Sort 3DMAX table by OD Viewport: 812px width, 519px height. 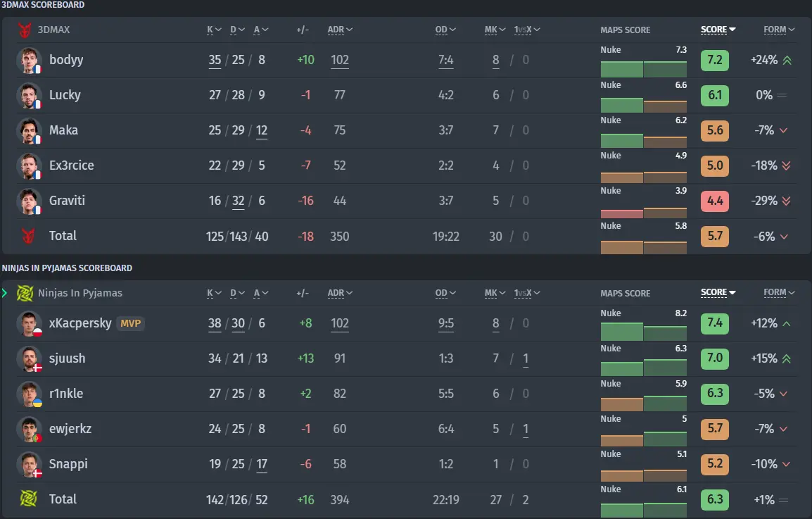(445, 30)
